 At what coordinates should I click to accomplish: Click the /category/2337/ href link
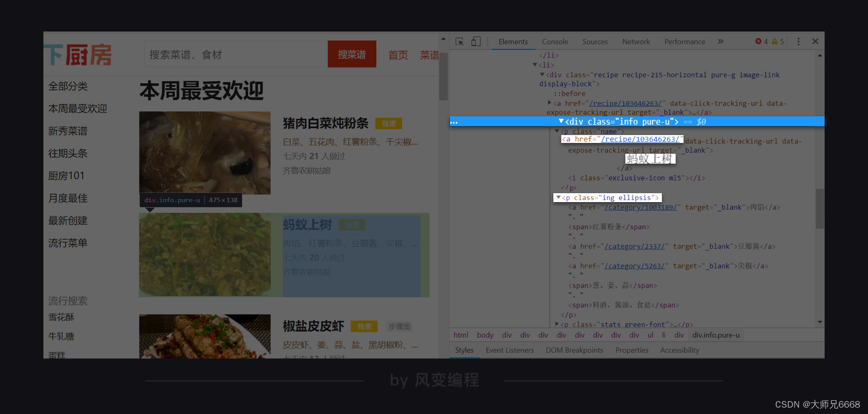click(635, 246)
